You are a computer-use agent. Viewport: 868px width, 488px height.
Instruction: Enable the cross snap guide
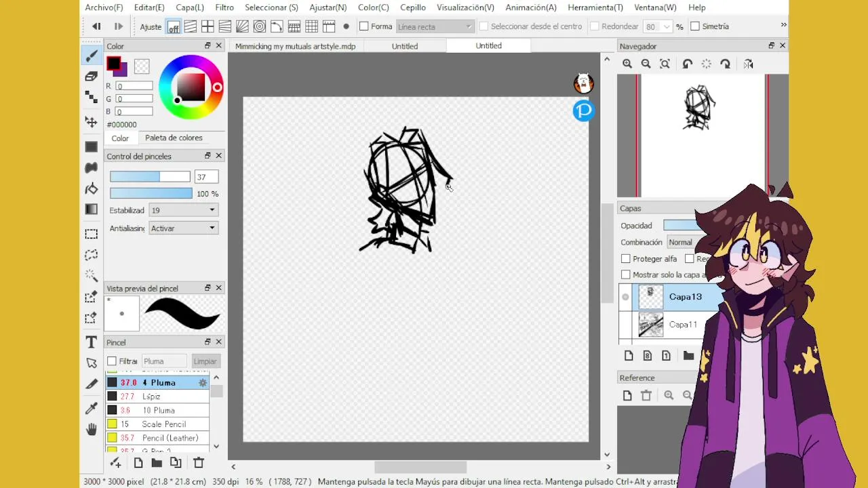pyautogui.click(x=208, y=26)
